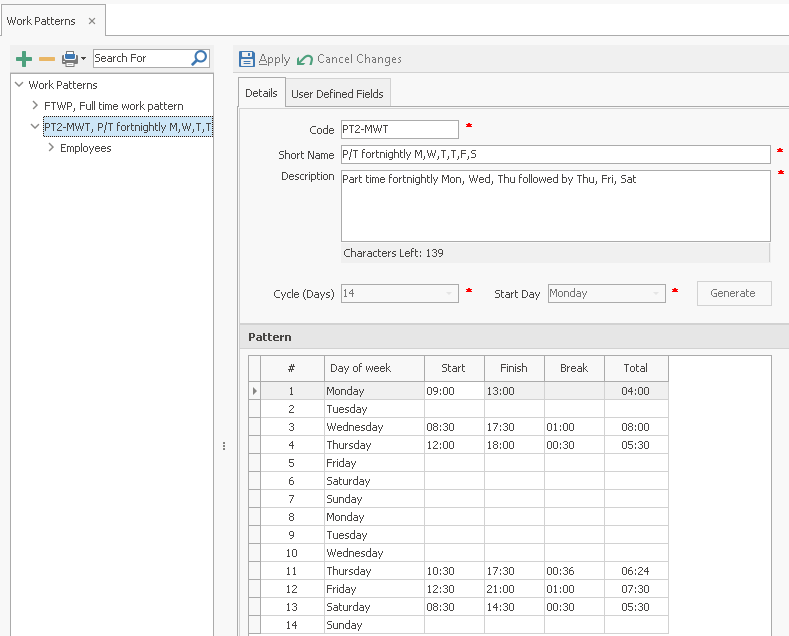Select FTWP, Full time work pattern

click(114, 106)
